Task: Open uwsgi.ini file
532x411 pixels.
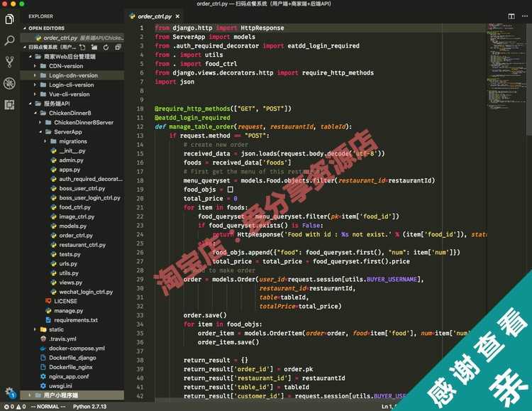Action: (72, 386)
